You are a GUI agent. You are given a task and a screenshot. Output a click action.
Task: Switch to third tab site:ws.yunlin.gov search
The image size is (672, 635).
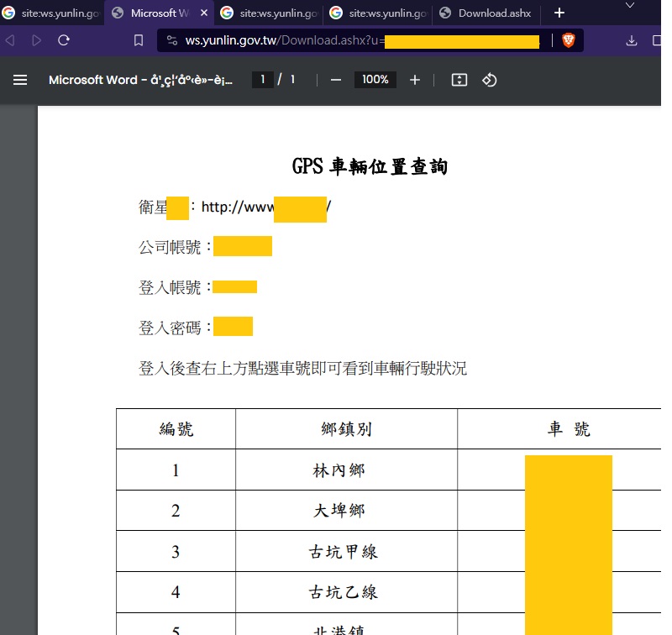[270, 13]
